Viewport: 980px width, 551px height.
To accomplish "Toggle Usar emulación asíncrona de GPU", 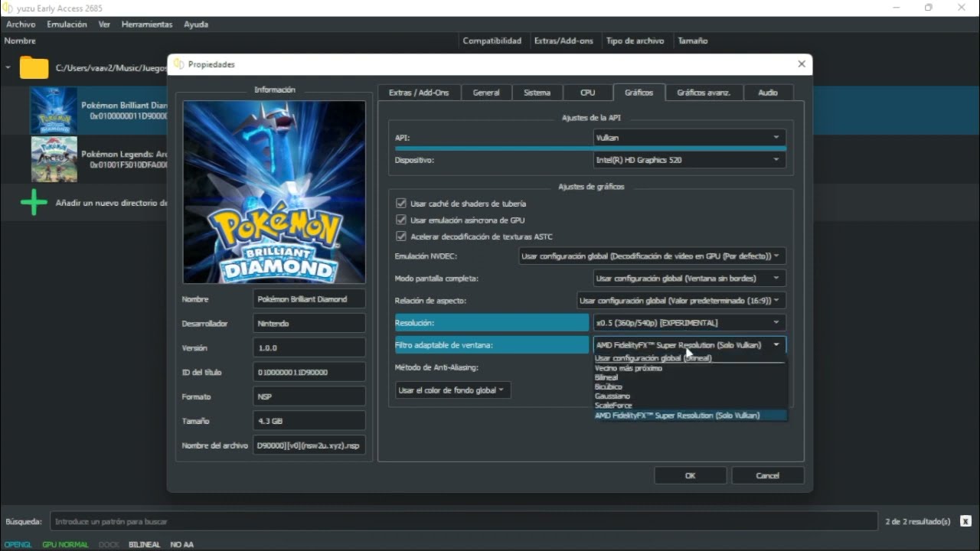I will (400, 220).
